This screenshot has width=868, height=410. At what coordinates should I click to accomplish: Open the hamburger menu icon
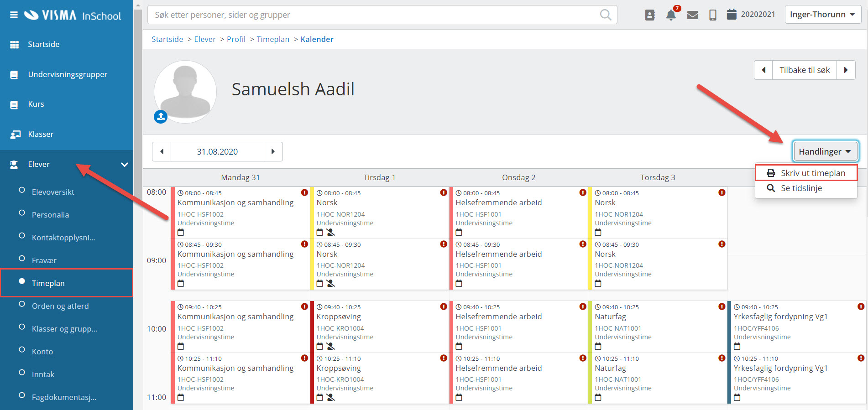tap(14, 15)
